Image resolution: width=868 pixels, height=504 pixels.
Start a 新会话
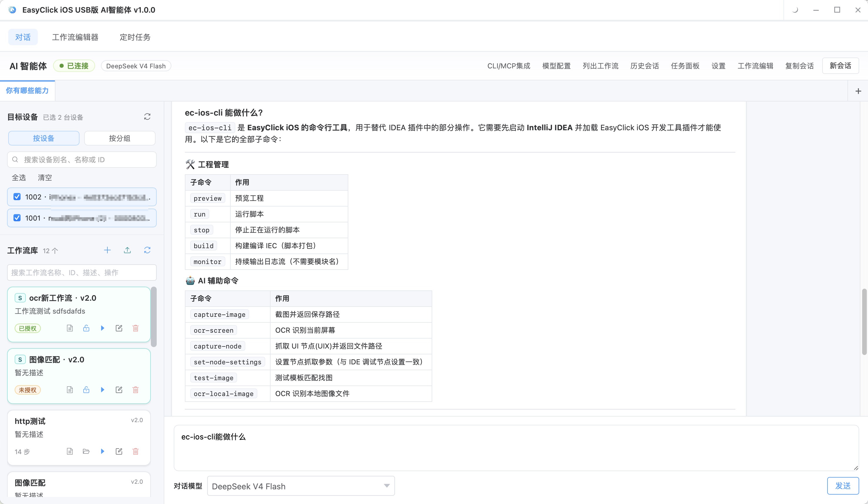point(840,66)
